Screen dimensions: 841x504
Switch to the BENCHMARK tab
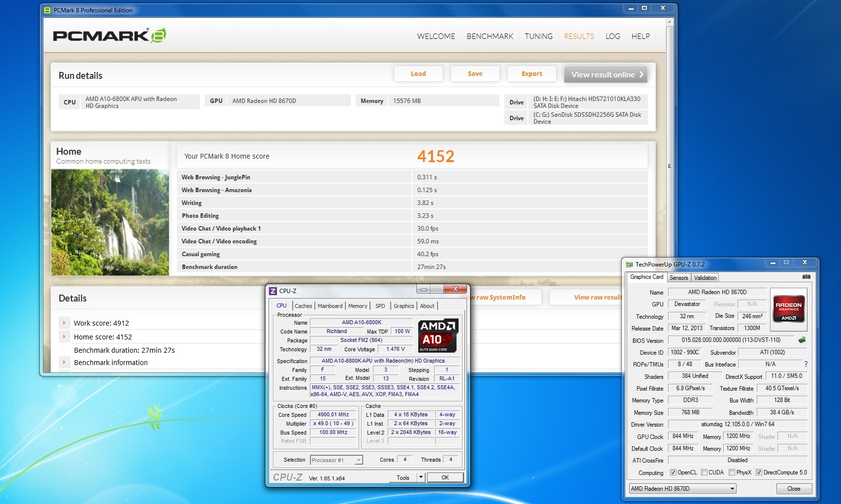coord(490,36)
